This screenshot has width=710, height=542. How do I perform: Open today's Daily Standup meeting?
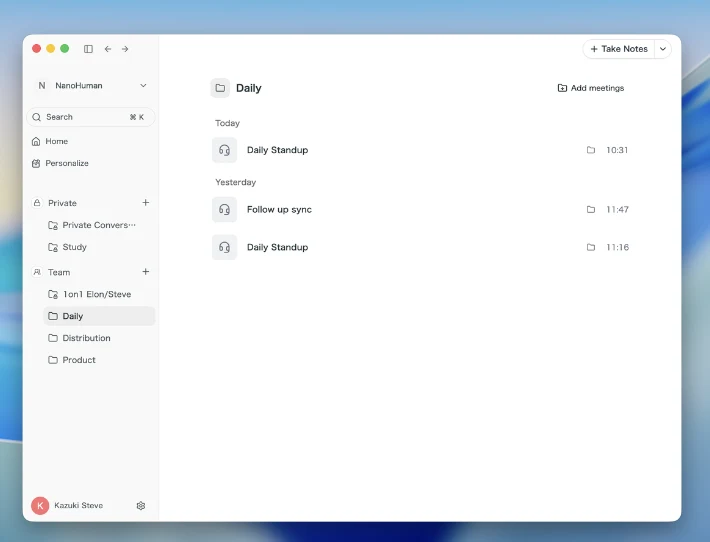click(421, 150)
